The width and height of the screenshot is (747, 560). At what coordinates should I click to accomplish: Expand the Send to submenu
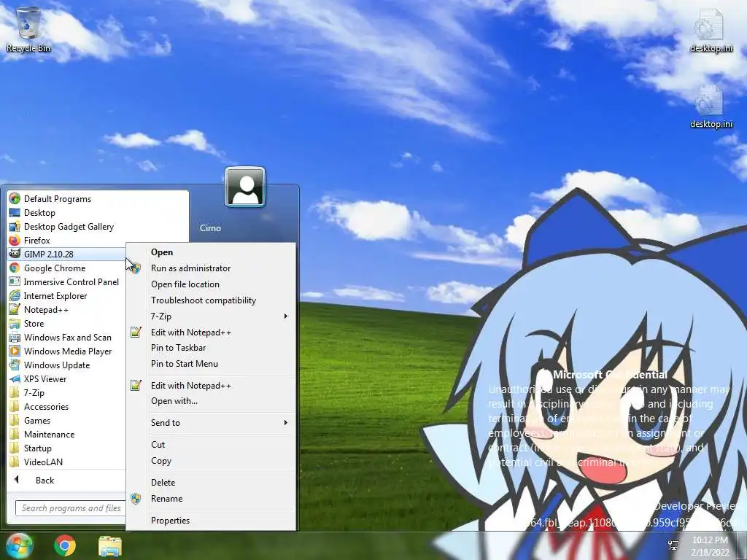coord(212,422)
